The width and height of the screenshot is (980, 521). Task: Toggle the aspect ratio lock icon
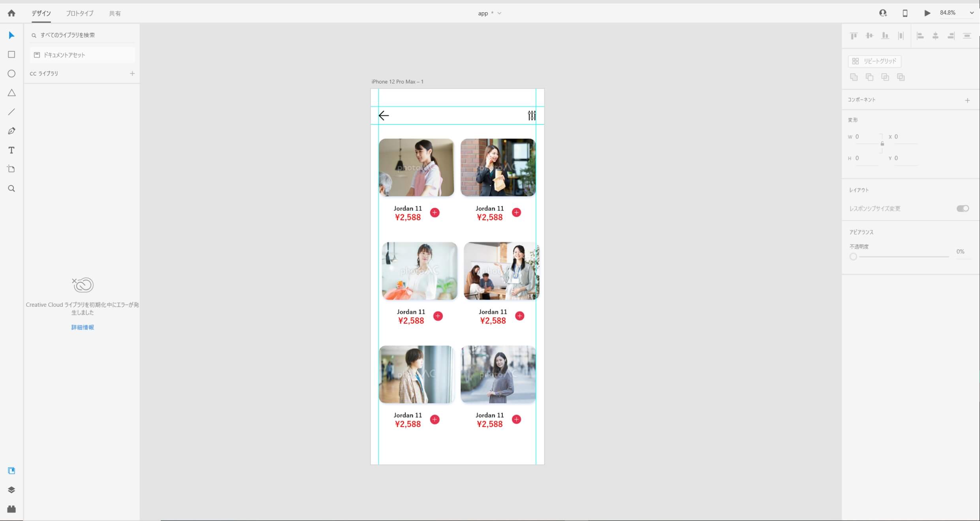(882, 143)
